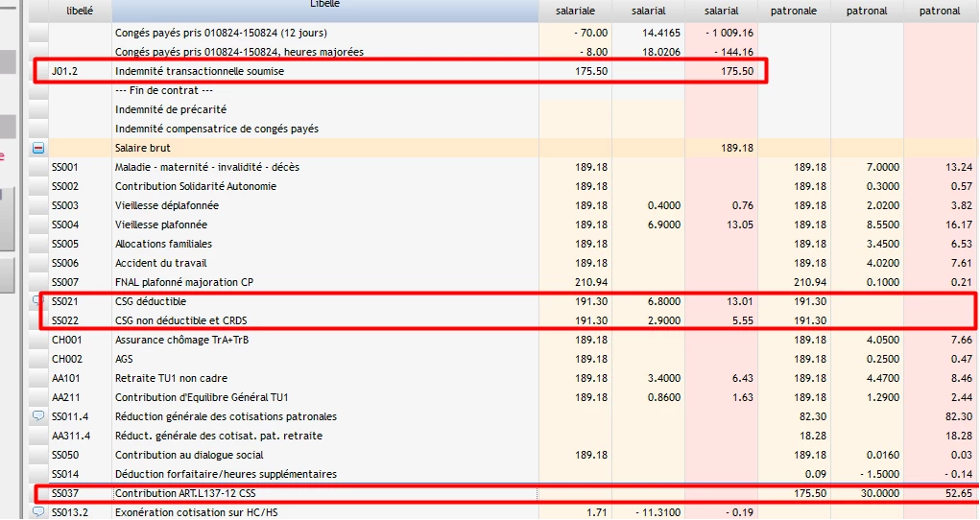This screenshot has width=980, height=520.
Task: Select CSG non déductible et CRDS label
Action: click(181, 320)
